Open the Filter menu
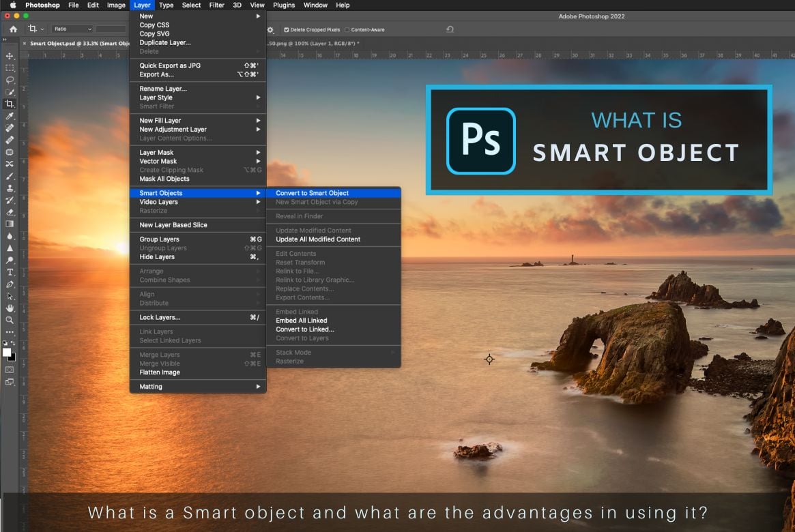 point(216,5)
